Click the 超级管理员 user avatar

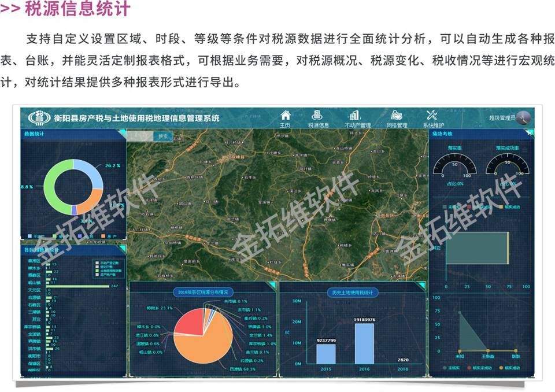pos(523,117)
